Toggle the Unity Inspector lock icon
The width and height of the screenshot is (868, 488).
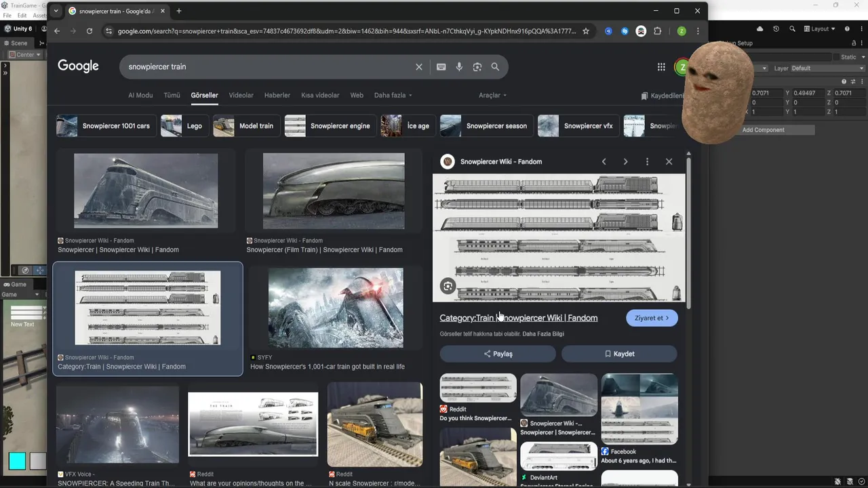pos(854,43)
